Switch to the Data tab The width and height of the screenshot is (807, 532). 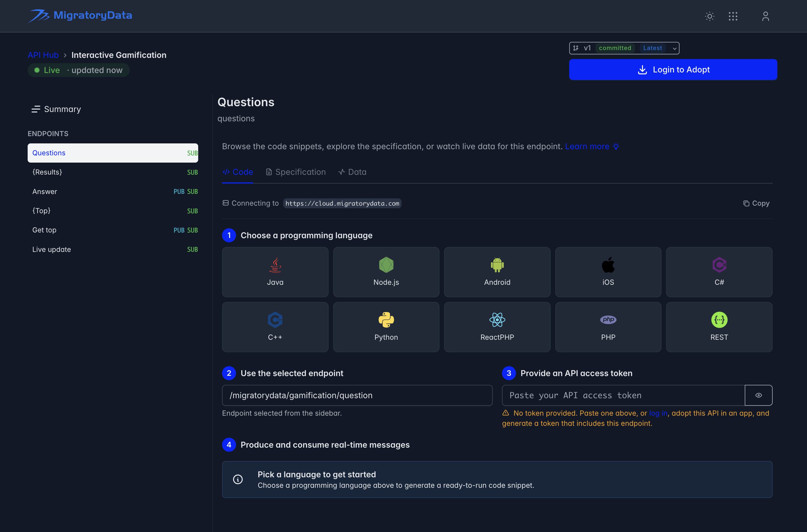point(352,172)
